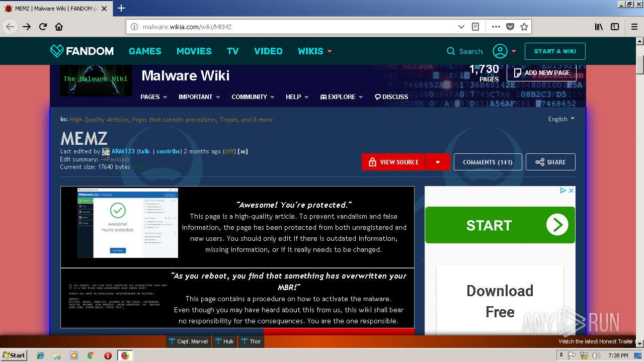Click the Thor bottom bar link
The width and height of the screenshot is (644, 362).
tap(251, 341)
